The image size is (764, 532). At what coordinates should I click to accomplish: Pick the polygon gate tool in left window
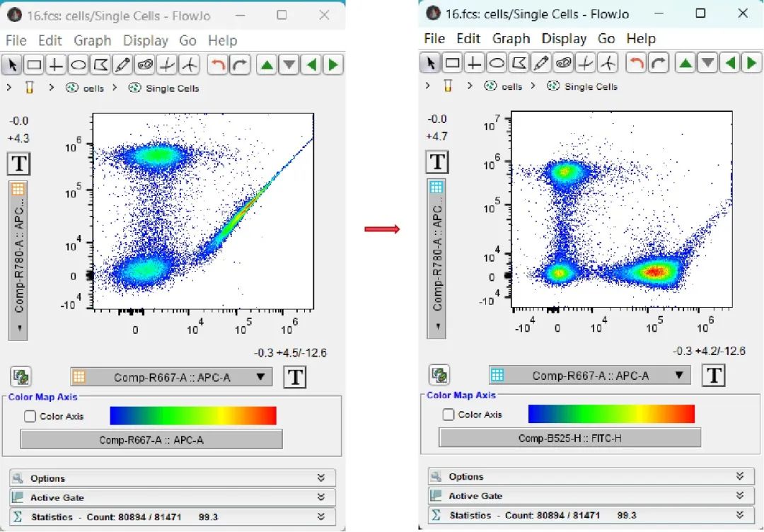point(100,66)
